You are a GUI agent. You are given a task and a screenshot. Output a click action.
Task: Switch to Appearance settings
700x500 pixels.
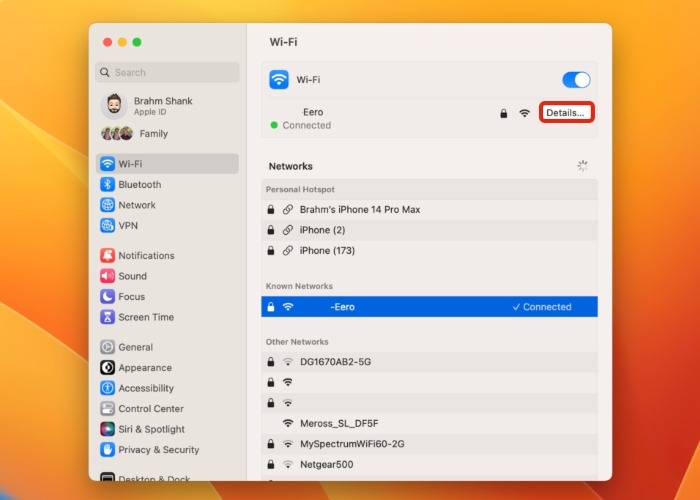[145, 368]
